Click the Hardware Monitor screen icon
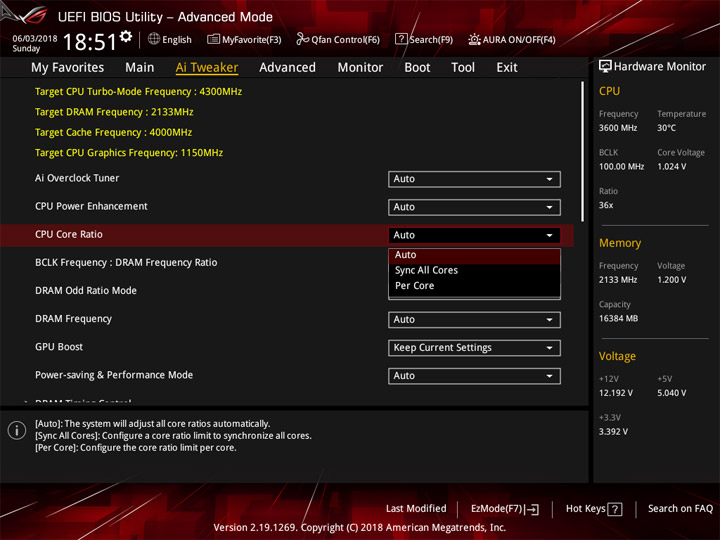This screenshot has width=720, height=540. [x=605, y=67]
